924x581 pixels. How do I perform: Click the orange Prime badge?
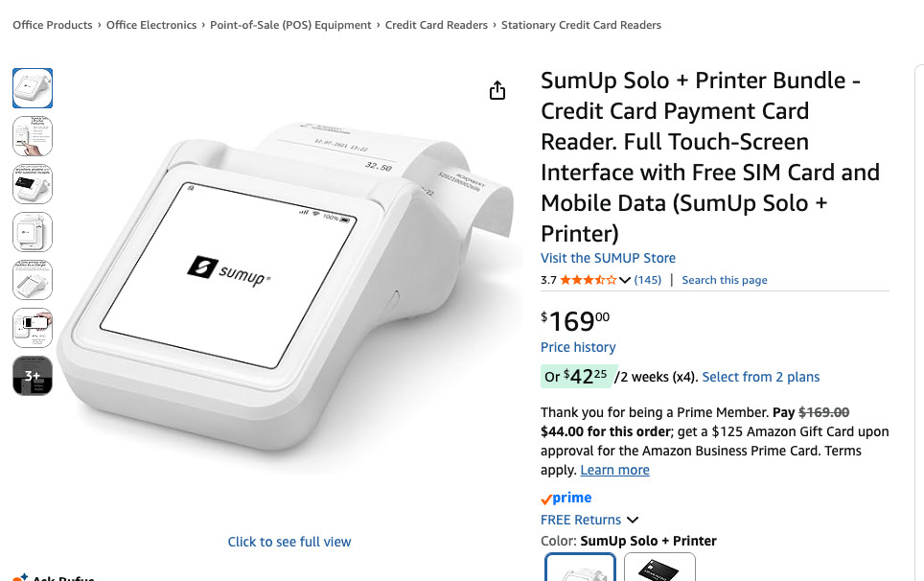tap(566, 497)
